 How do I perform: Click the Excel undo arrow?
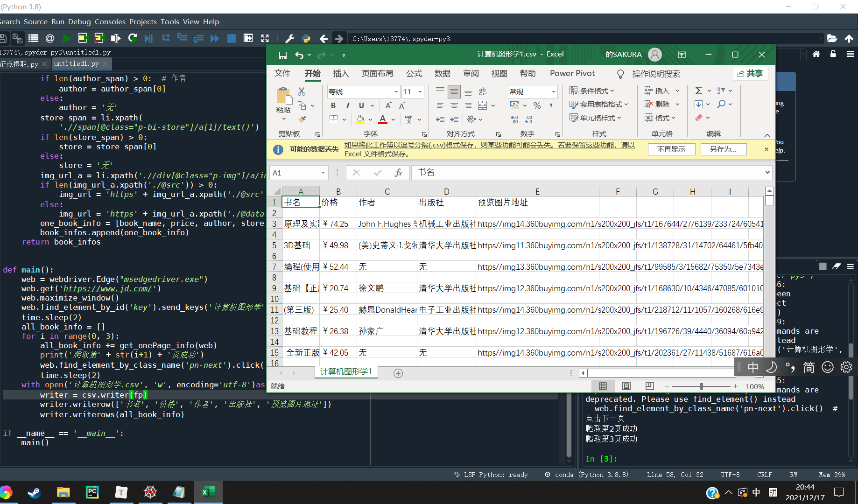click(299, 55)
